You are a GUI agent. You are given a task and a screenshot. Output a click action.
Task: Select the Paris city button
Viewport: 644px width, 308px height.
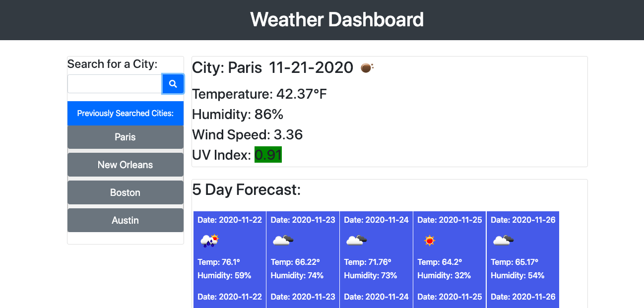pyautogui.click(x=125, y=137)
